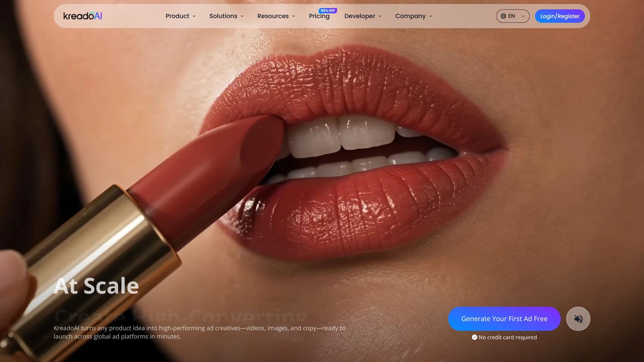Open the Resources menu
The image size is (644, 362).
pos(273,16)
